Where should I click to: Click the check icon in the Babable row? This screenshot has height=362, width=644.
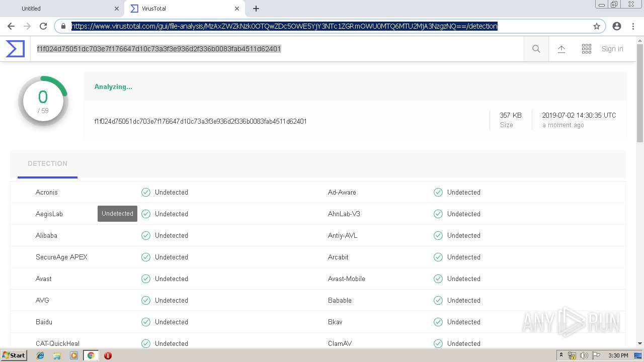coord(438,300)
